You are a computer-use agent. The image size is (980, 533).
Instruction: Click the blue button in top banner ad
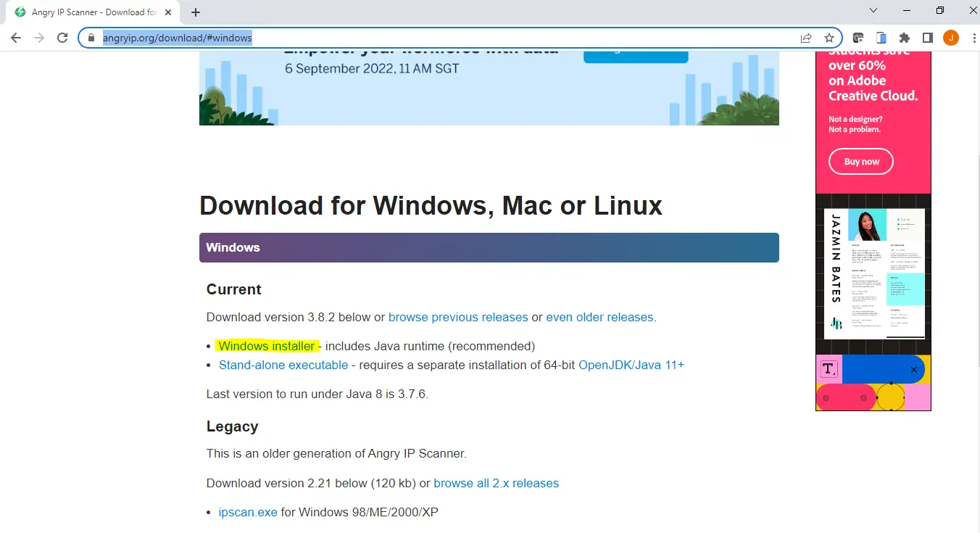point(636,57)
